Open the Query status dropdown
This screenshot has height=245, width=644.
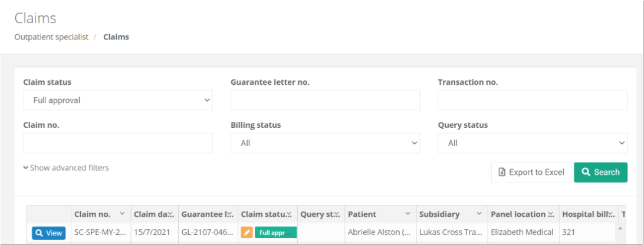point(532,143)
